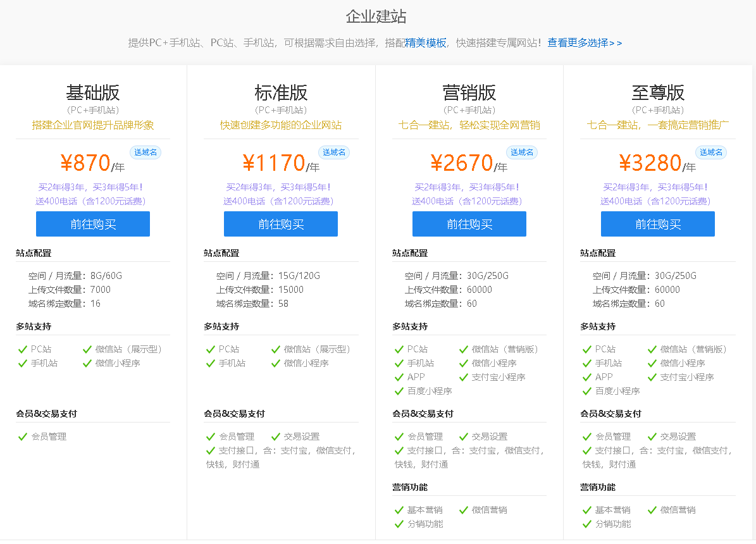756x544 pixels.
Task: Click the 企业建站 page heading
Action: [376, 16]
